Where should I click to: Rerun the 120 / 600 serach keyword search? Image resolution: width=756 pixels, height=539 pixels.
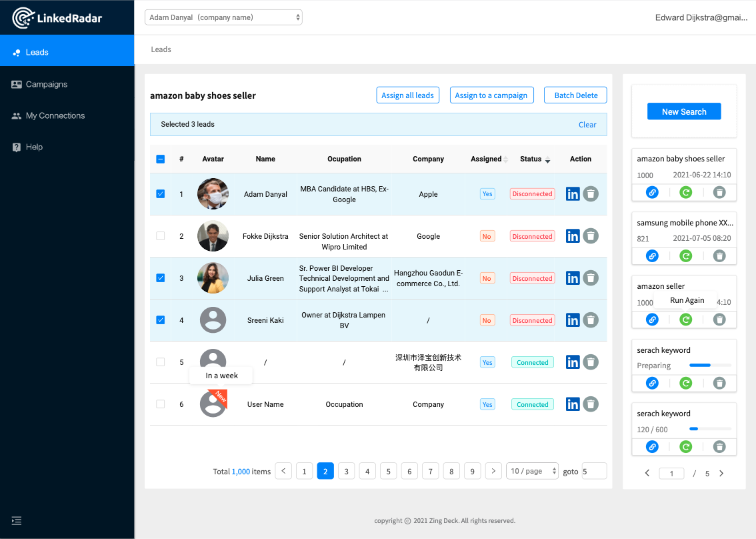685,447
